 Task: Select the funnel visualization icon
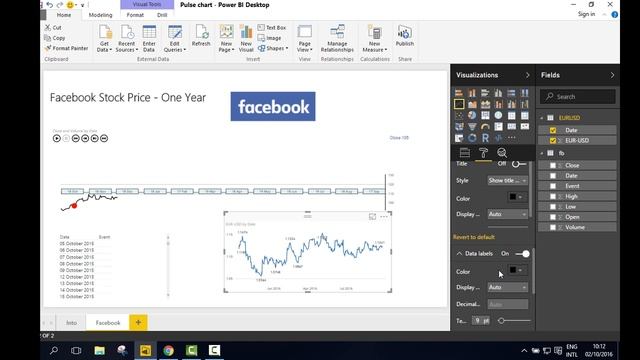click(x=472, y=127)
